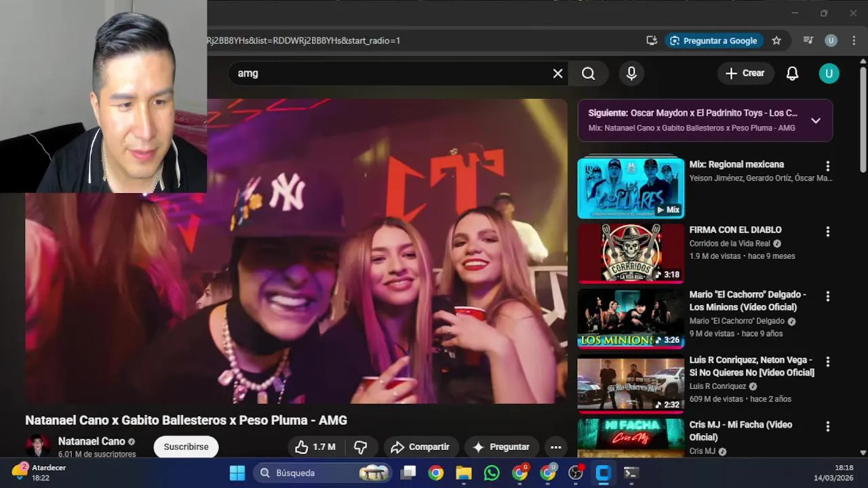Click the Luis R Conriquez channel name

[717, 386]
